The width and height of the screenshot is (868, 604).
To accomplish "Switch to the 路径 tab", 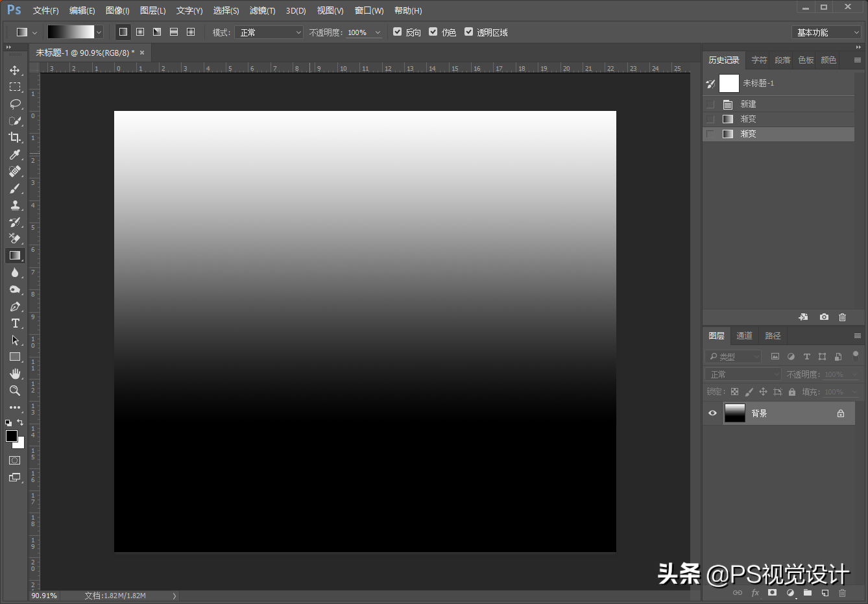I will coord(773,335).
